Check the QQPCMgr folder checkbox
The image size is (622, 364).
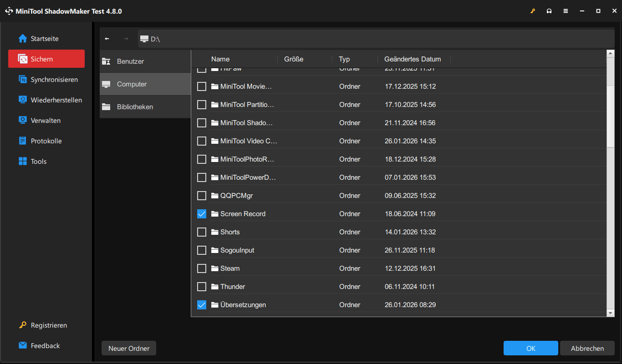202,195
